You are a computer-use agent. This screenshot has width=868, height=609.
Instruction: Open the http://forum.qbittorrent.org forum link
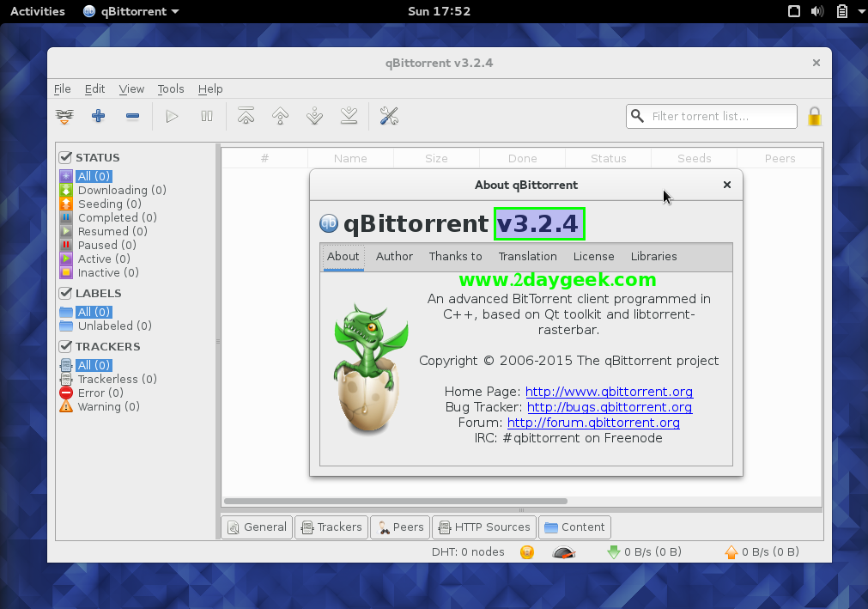593,423
